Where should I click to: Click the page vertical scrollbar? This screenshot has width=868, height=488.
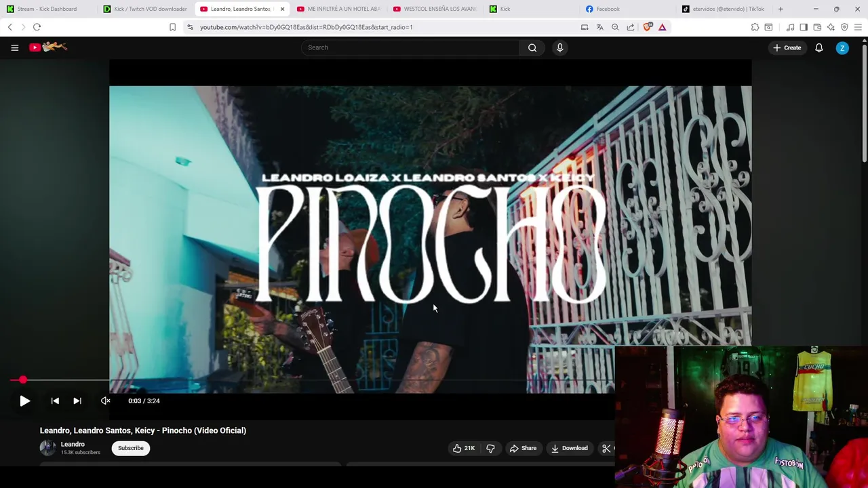(x=864, y=102)
